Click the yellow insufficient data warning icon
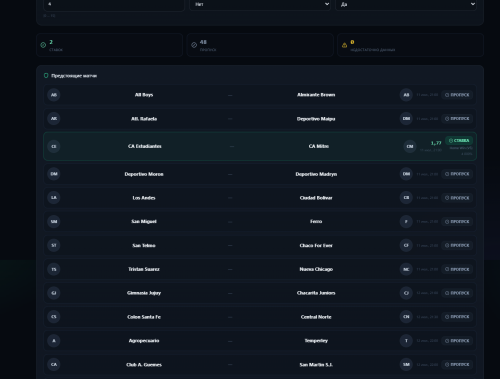This screenshot has height=379, width=500. coord(344,45)
